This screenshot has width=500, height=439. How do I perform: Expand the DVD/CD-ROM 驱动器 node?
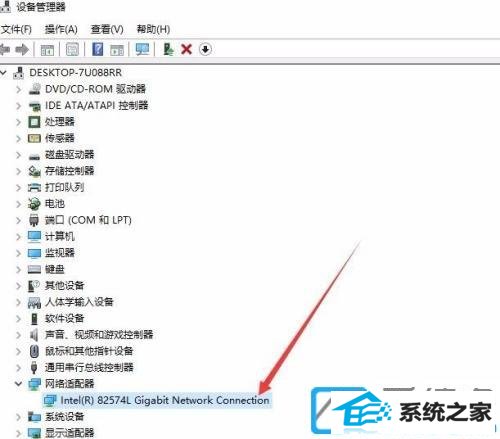tap(19, 89)
